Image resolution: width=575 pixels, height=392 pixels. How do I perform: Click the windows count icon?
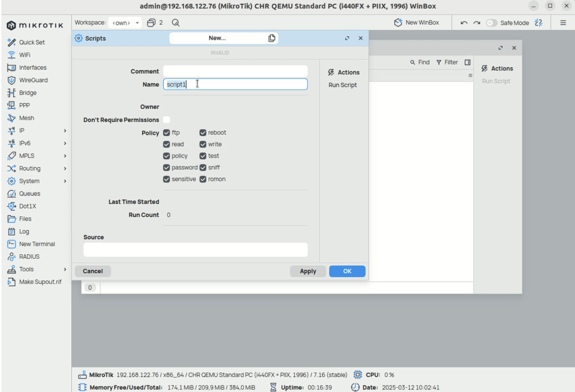[x=151, y=23]
